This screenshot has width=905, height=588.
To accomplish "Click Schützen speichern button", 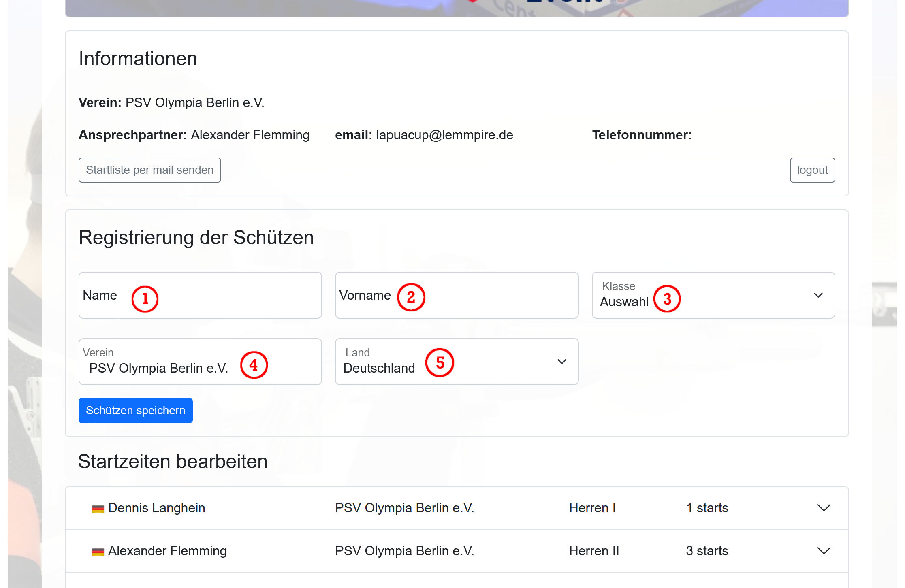I will click(x=135, y=411).
